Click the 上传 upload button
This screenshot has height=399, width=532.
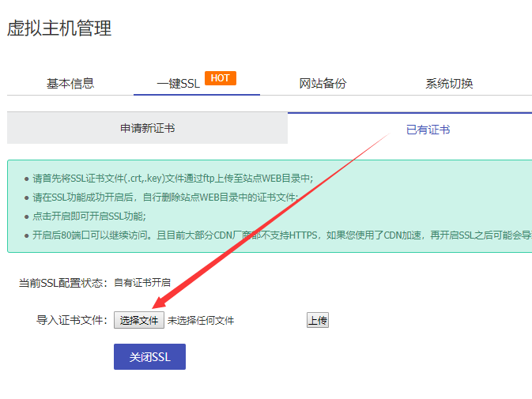click(318, 320)
